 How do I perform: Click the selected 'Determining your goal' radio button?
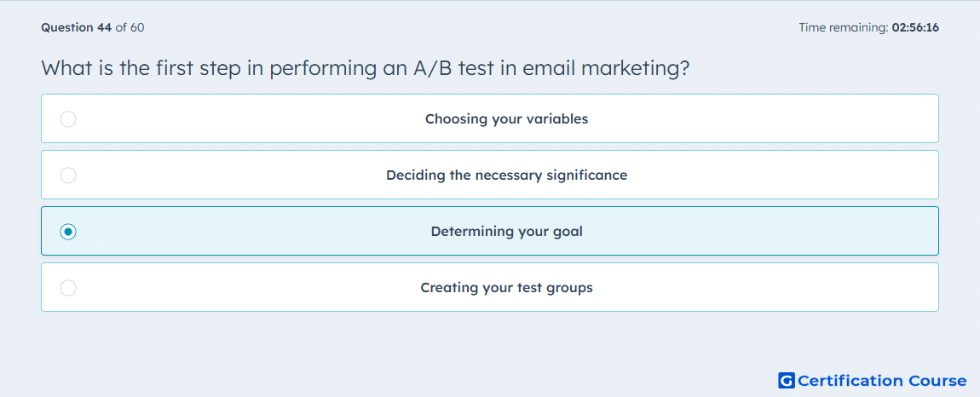pyautogui.click(x=68, y=232)
